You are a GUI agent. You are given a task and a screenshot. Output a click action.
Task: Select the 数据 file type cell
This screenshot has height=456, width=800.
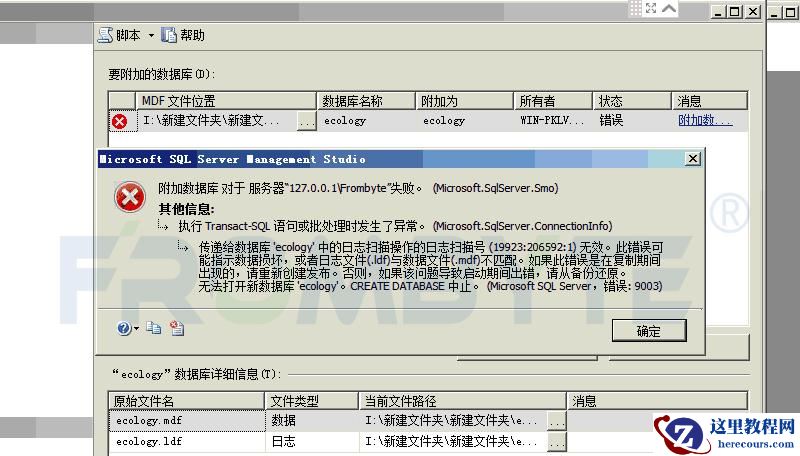[312, 421]
